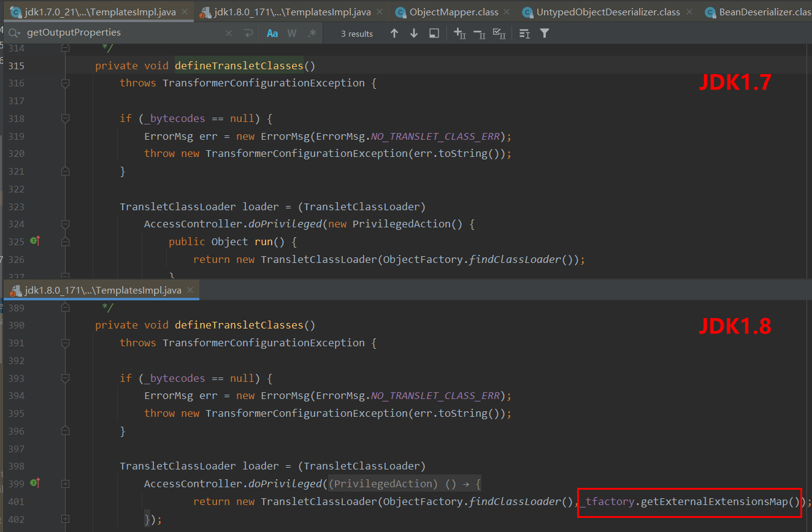Click line number 390 in the gutter
Viewport: 812px width, 532px height.
click(x=17, y=325)
